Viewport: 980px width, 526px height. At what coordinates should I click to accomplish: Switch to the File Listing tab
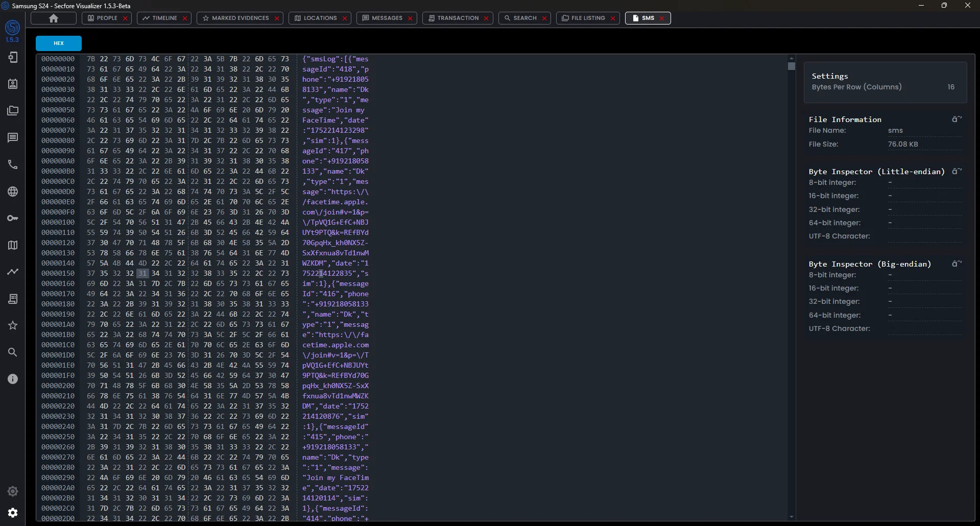583,18
